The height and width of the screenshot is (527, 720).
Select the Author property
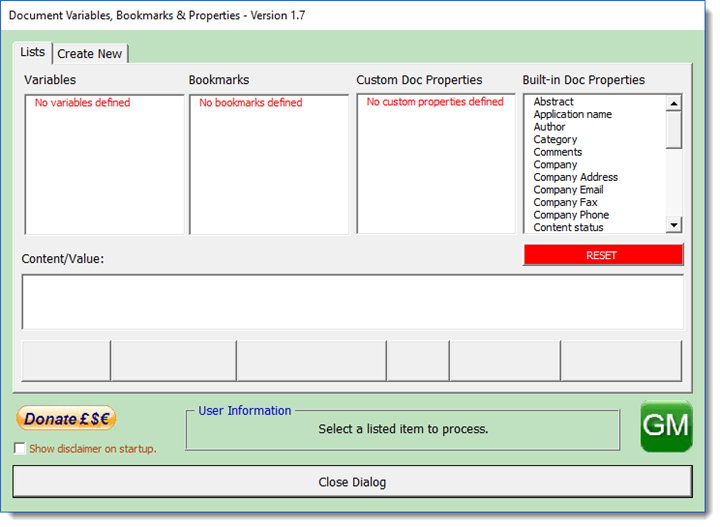[x=549, y=127]
